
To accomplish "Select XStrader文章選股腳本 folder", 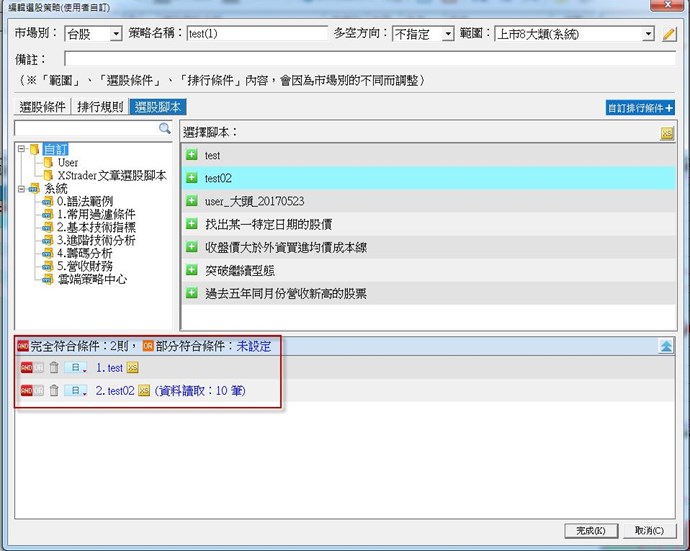I will coord(112,176).
